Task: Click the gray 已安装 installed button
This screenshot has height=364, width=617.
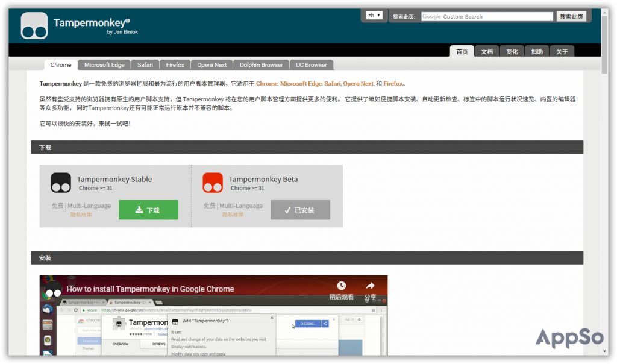Action: click(300, 210)
